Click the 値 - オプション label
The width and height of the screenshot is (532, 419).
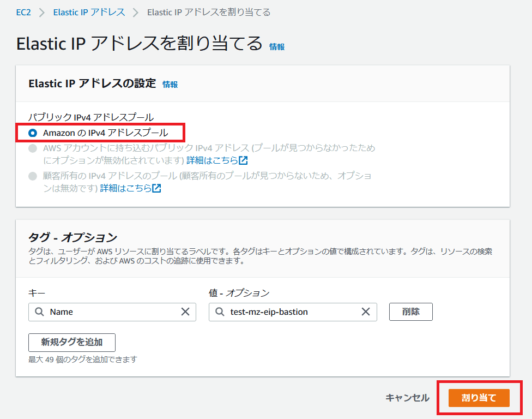point(239,292)
